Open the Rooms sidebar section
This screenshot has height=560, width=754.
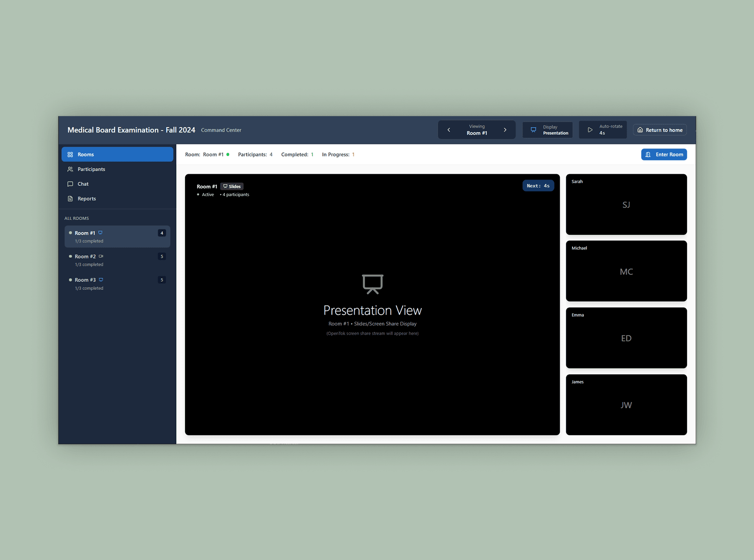pos(117,154)
